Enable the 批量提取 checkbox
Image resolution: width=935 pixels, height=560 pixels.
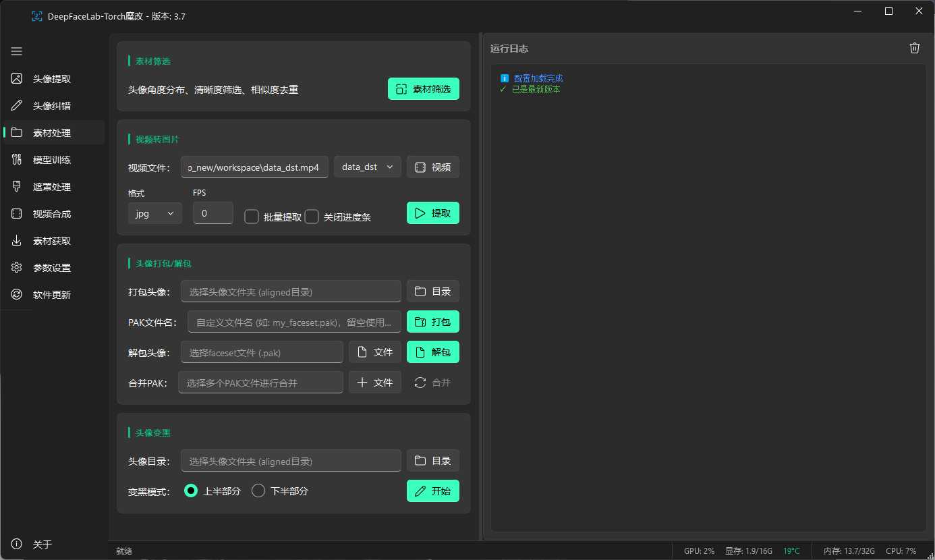[x=252, y=217]
